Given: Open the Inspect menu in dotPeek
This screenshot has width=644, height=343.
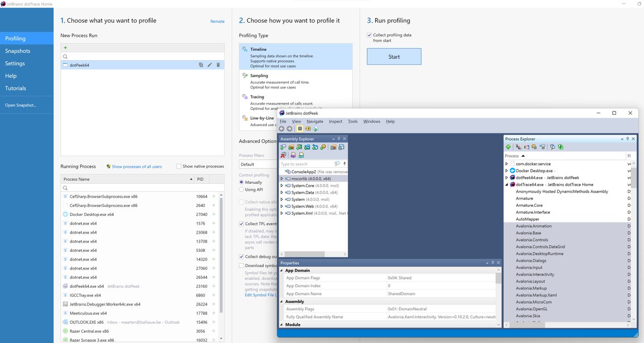Looking at the screenshot, I should click(335, 122).
